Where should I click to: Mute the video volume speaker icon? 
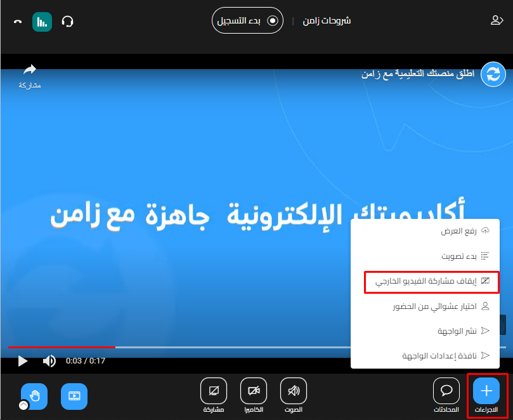[x=49, y=361]
